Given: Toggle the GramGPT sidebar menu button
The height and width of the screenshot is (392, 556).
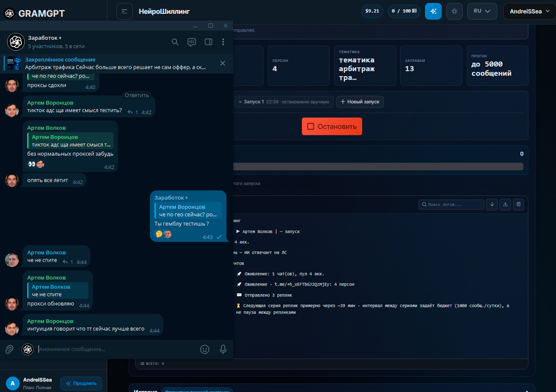Looking at the screenshot, I should [125, 11].
